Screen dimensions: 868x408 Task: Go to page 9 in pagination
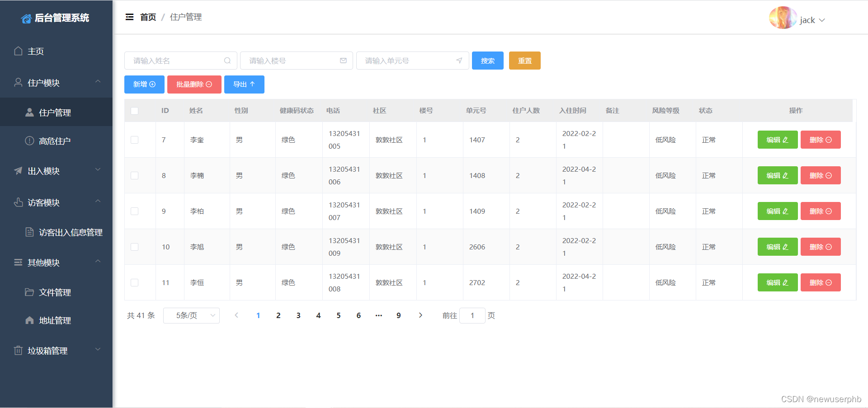click(399, 315)
